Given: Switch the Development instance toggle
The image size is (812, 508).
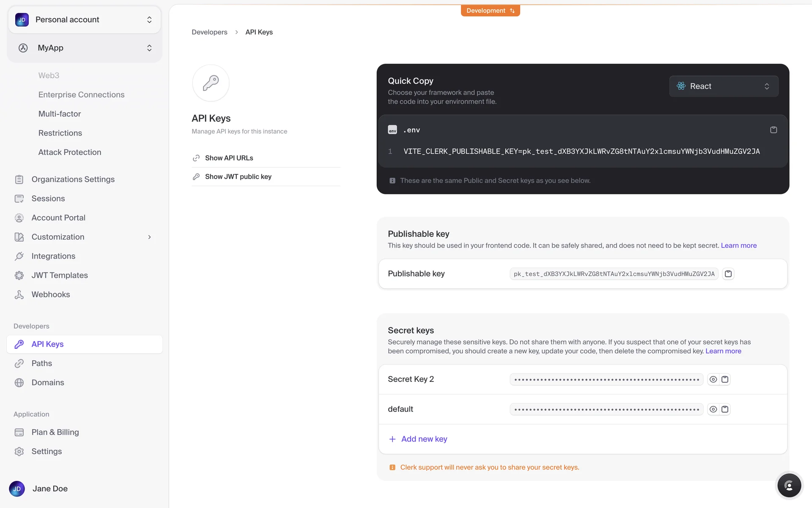Looking at the screenshot, I should [x=490, y=11].
